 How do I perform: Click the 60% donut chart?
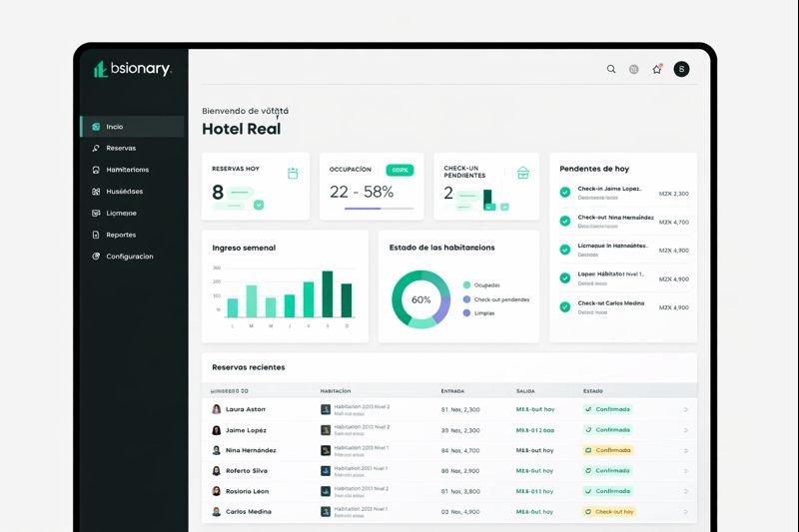(x=420, y=299)
